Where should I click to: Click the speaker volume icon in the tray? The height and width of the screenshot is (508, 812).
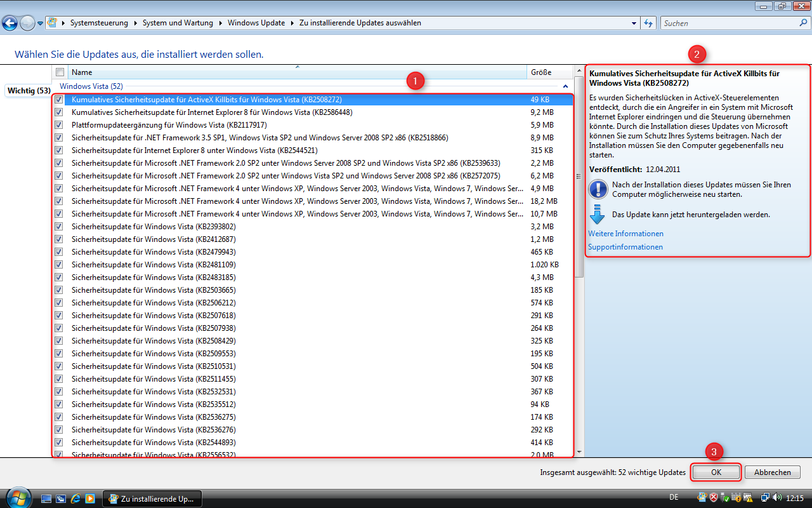tap(776, 498)
